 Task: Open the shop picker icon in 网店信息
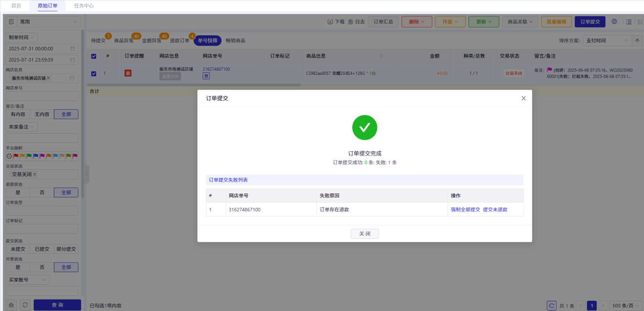click(72, 78)
